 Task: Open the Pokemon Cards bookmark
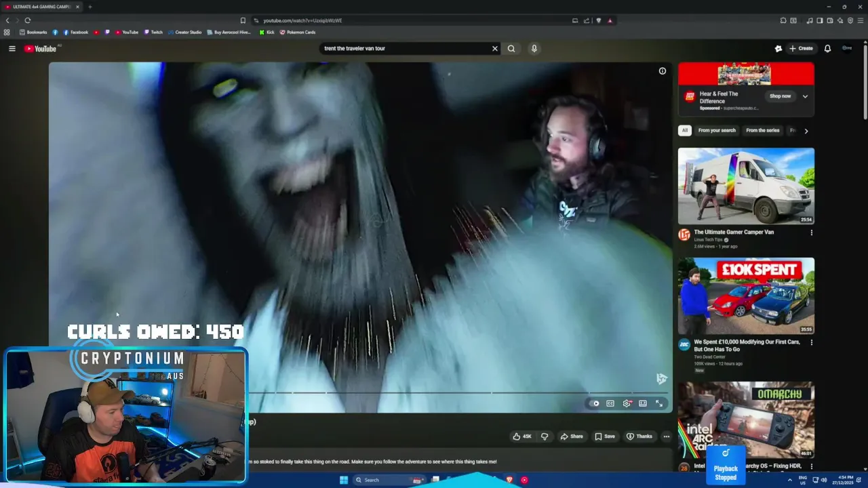click(x=298, y=33)
